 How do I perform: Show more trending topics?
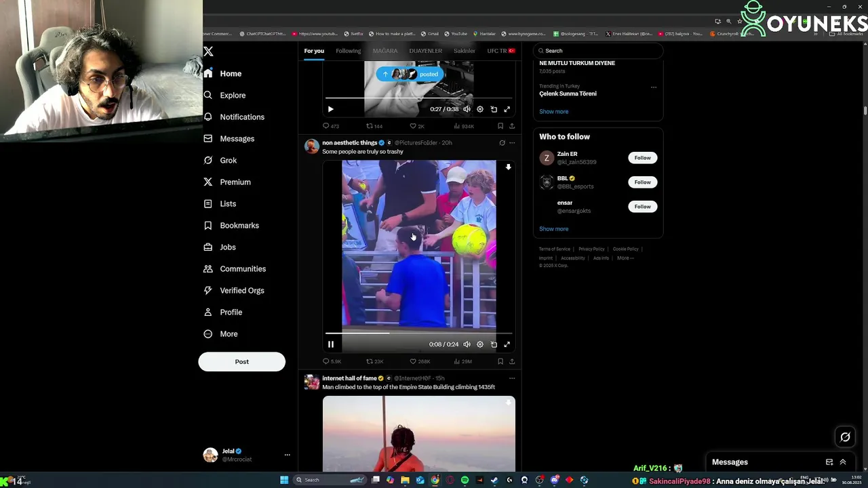pos(554,112)
